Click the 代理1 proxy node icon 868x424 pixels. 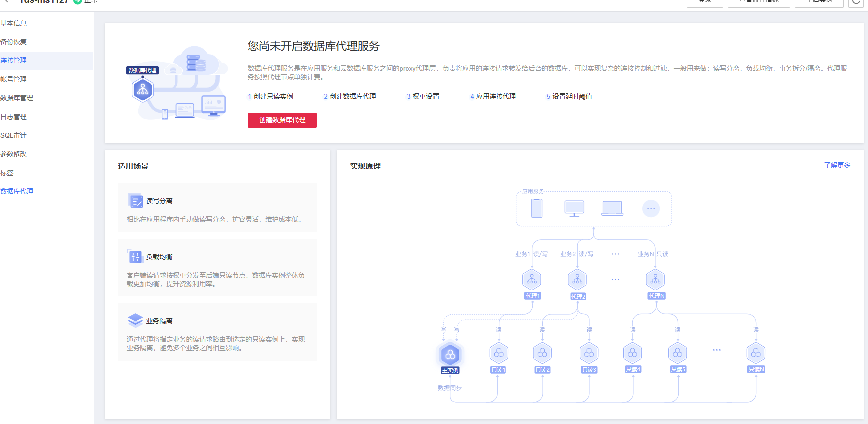(532, 280)
